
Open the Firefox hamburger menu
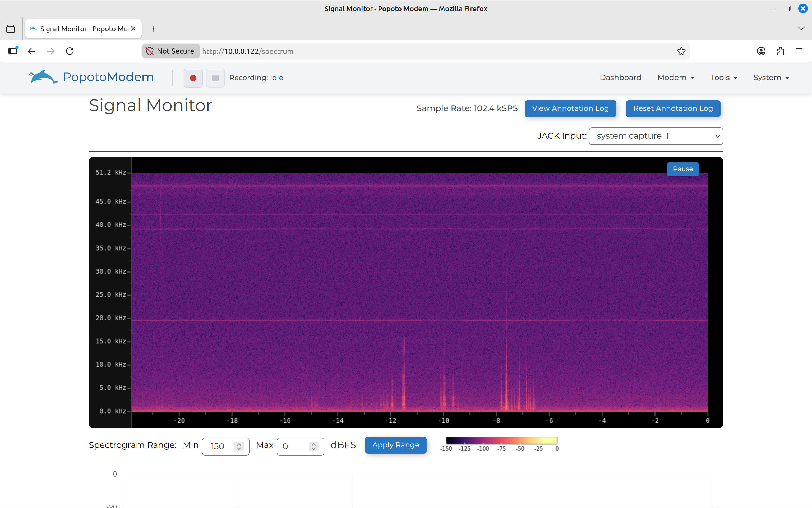pyautogui.click(x=799, y=51)
